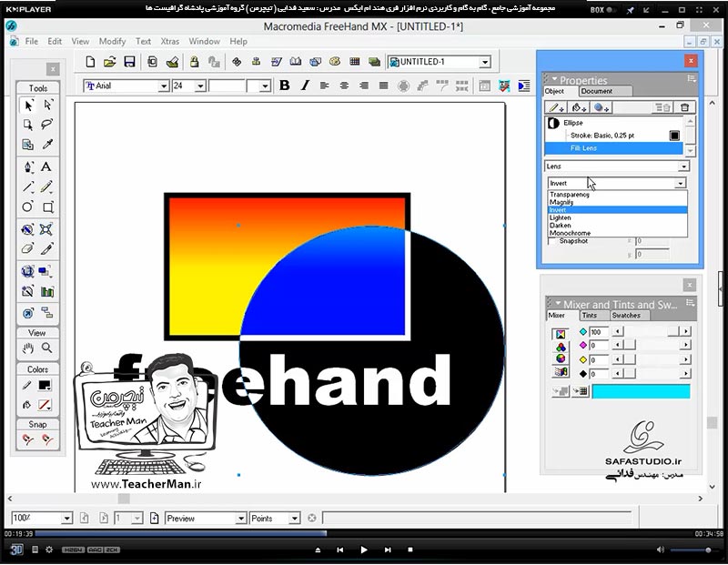728x565 pixels.
Task: Click the Lock icon in toolbar
Action: tap(194, 62)
